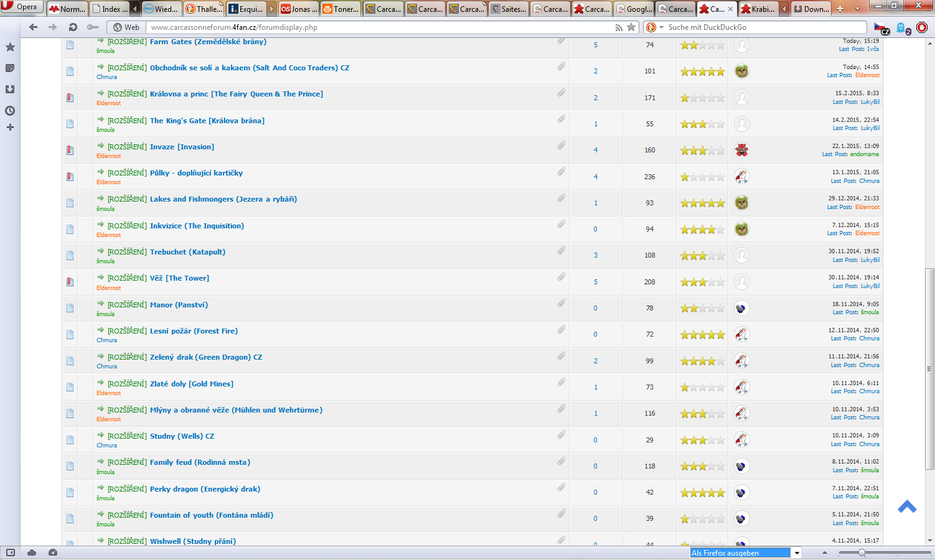Click the blue scroll-to-top arrow
This screenshot has width=935, height=560.
(907, 507)
